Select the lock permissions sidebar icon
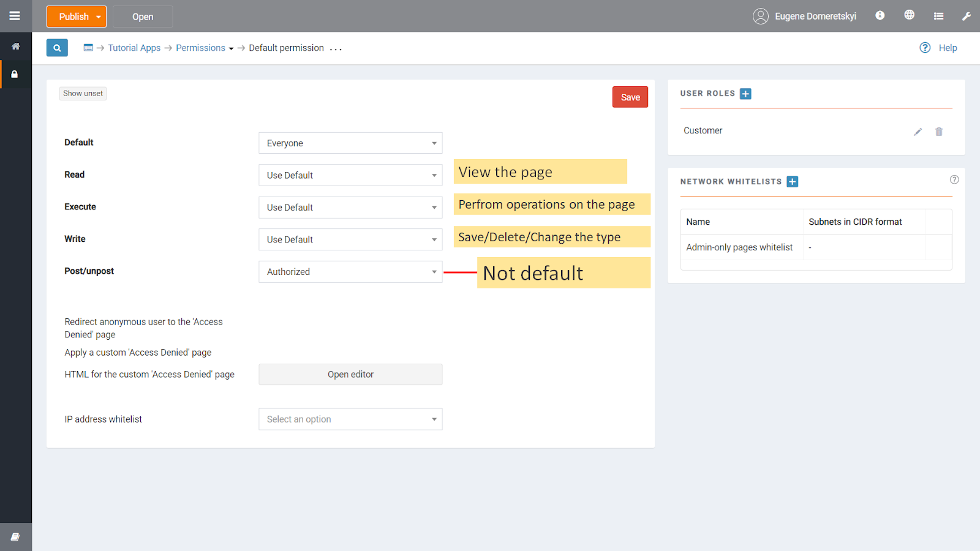The image size is (980, 551). (x=15, y=74)
